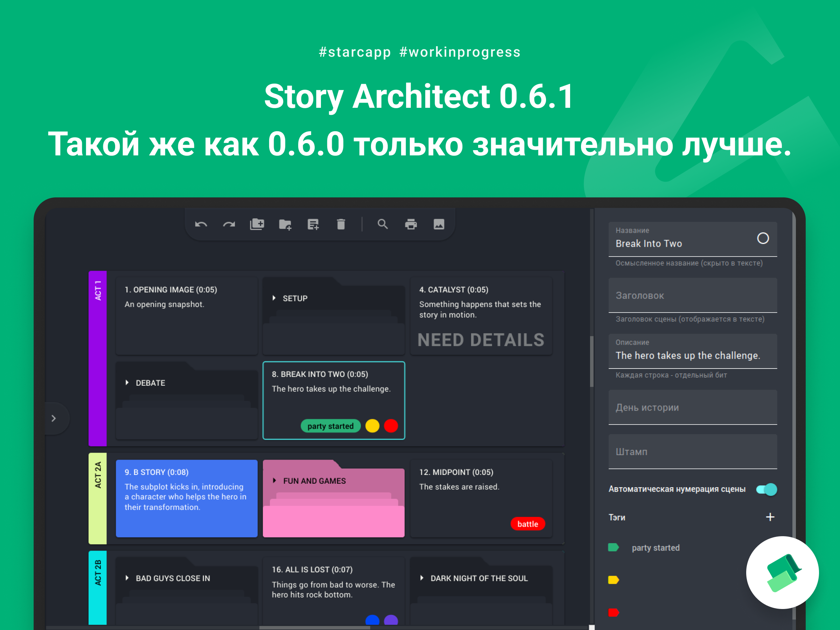Click the Story Architect logo floating button
The image size is (840, 630).
[782, 572]
